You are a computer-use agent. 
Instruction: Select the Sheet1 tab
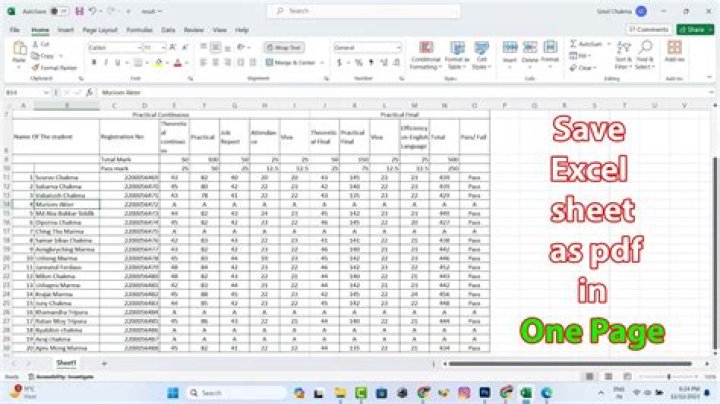(66, 363)
